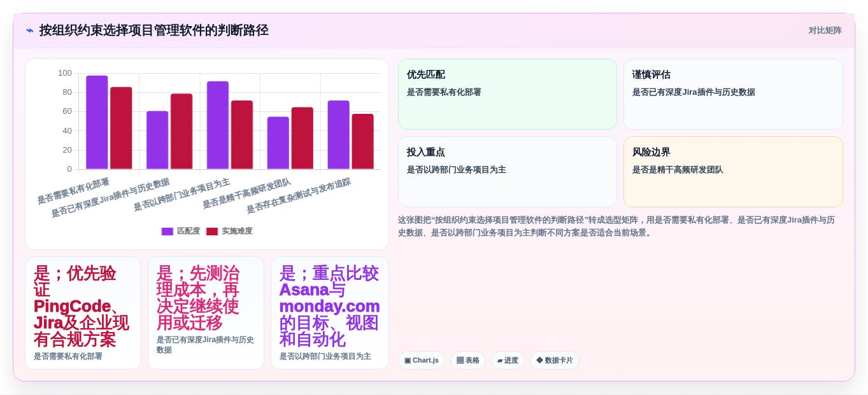The image size is (868, 395).
Task: Open the 谨慎评估 matrix card
Action: (733, 94)
